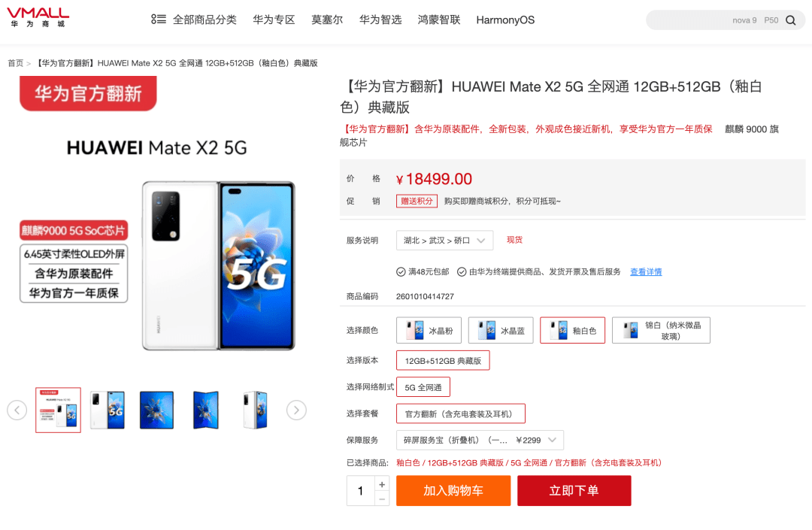
Task: Click the 赠送积分 promotion tag
Action: (417, 201)
